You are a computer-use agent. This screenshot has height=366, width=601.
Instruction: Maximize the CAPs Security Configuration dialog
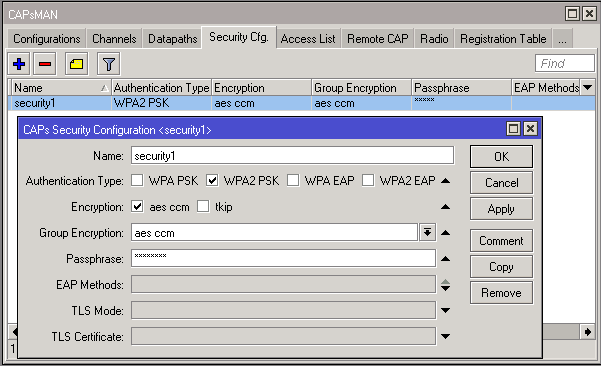(x=514, y=129)
